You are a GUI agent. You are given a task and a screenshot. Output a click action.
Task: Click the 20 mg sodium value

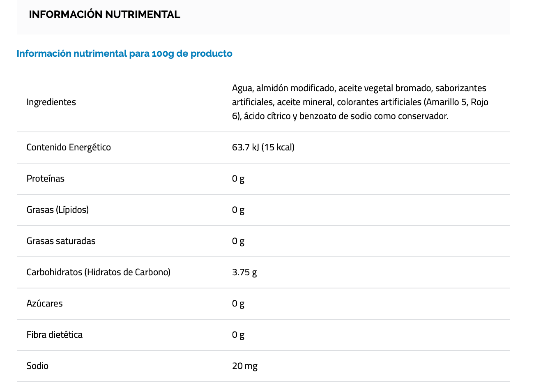point(245,366)
